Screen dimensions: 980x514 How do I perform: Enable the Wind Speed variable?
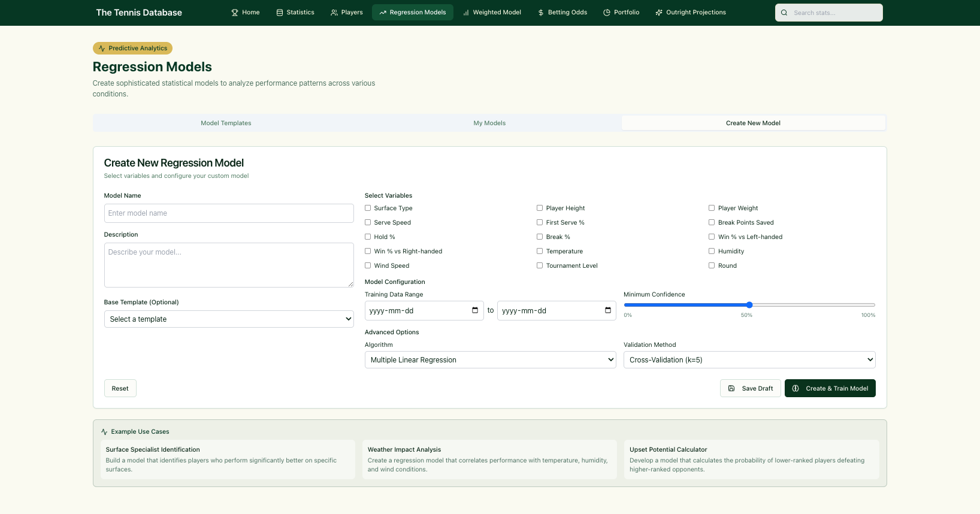point(368,265)
